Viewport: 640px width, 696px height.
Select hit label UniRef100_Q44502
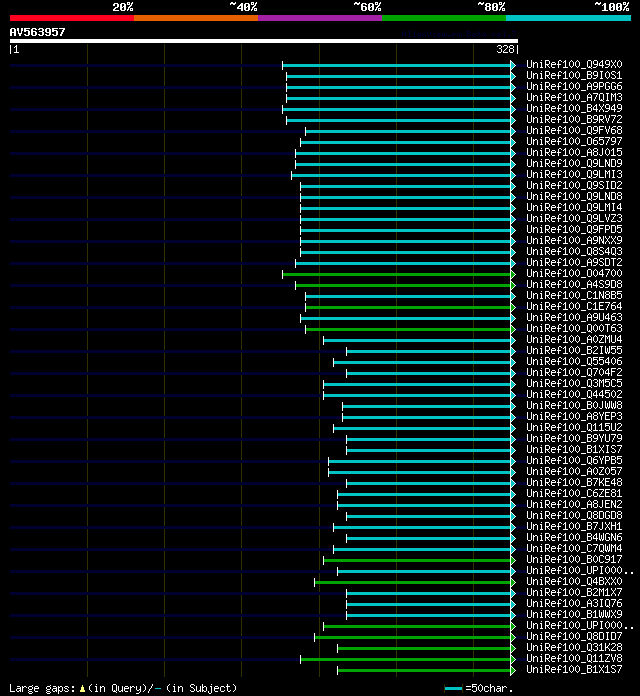pos(574,394)
